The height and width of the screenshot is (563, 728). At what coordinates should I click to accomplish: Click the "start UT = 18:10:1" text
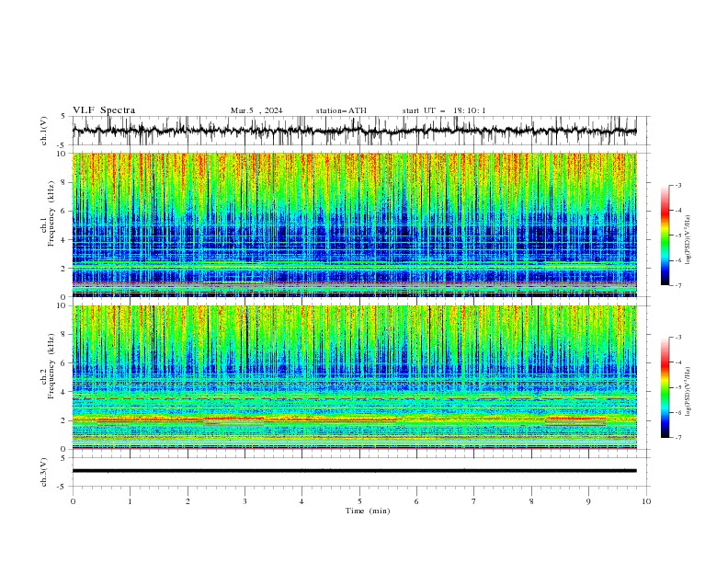[x=444, y=110]
